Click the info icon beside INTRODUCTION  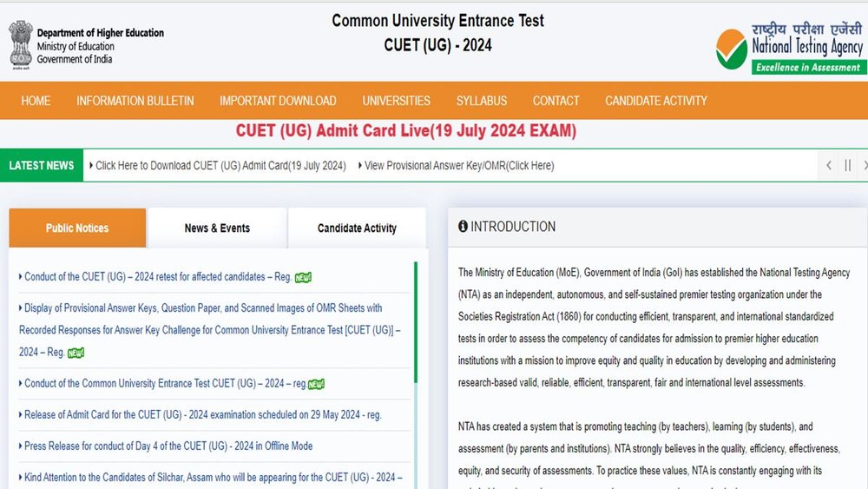tap(463, 227)
